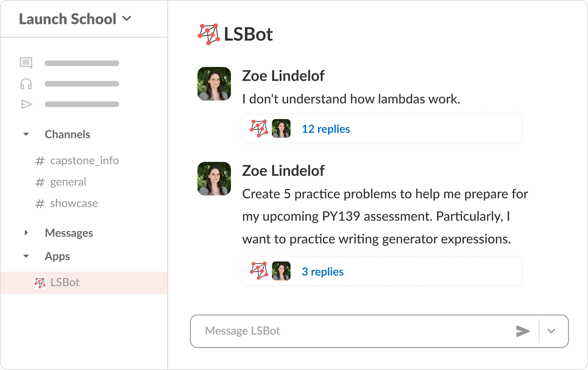Screen dimensions: 588x370
Task: Switch to the #capstone_info channel
Action: point(84,160)
